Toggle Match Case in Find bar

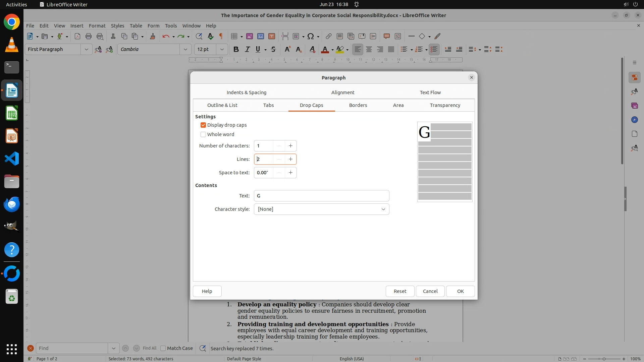(x=163, y=348)
